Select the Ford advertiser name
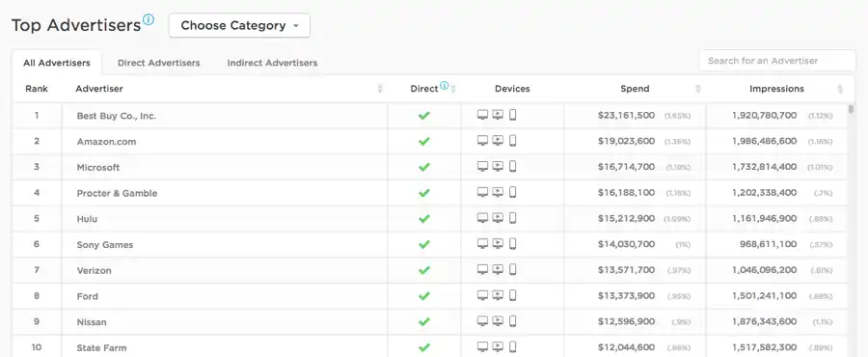Viewport: 868px width, 357px height. pos(88,296)
